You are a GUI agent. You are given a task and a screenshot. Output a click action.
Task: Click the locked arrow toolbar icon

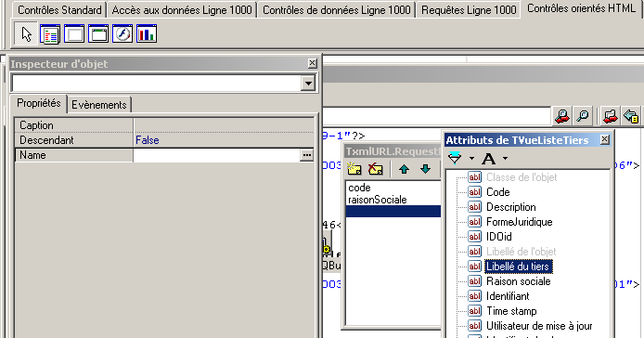coord(631,116)
